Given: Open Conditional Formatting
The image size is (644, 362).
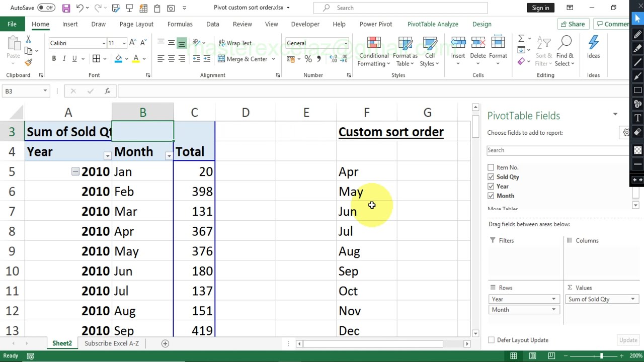Looking at the screenshot, I should (x=374, y=51).
